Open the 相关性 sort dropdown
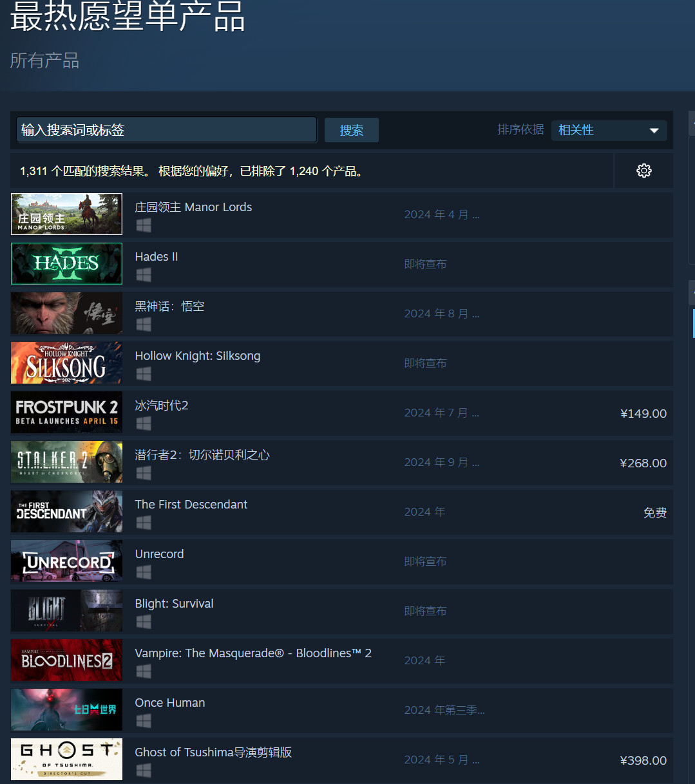Image resolution: width=695 pixels, height=784 pixels. 609,130
